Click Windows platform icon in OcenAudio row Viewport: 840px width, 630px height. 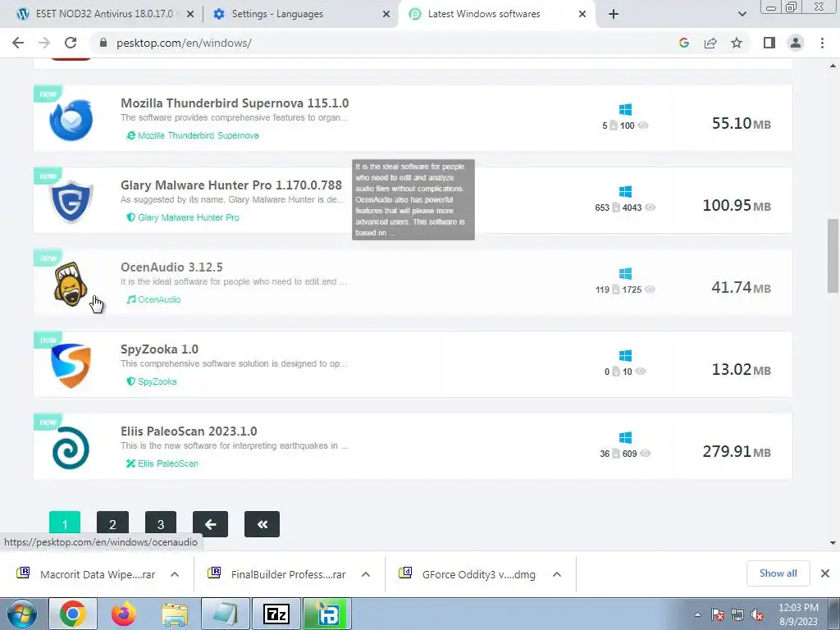[625, 273]
